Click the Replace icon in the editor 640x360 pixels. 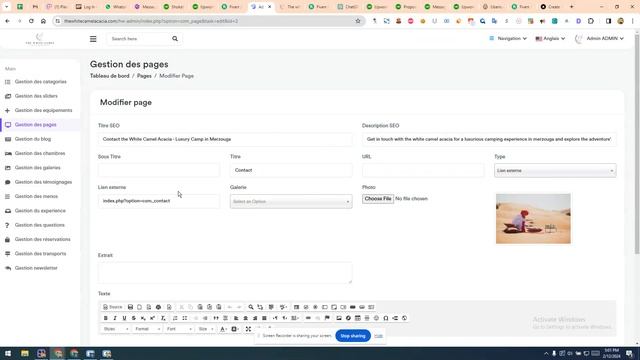260,307
